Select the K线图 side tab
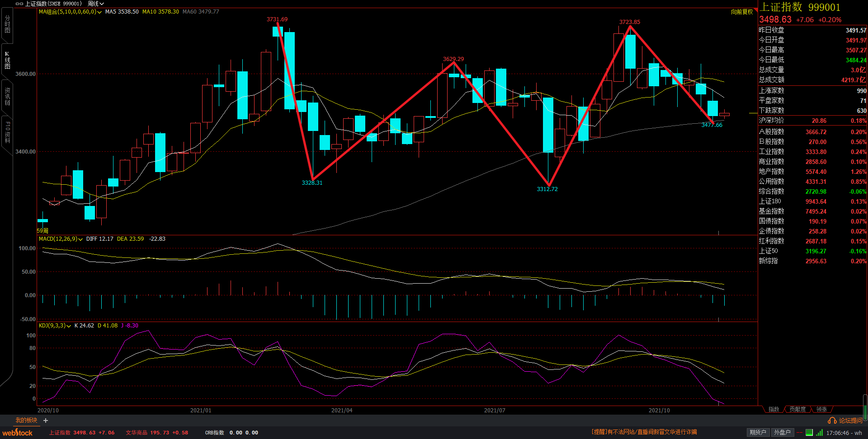Image resolution: width=868 pixels, height=439 pixels. [x=7, y=60]
